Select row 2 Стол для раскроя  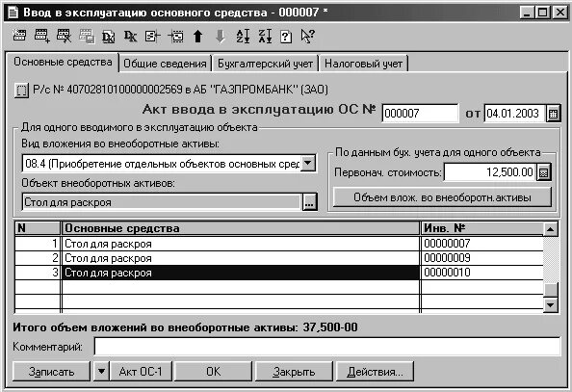click(x=241, y=258)
